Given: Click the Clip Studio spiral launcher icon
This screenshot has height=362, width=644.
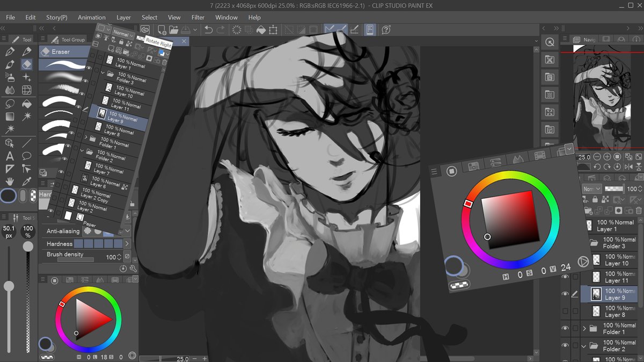Looking at the screenshot, I should (x=145, y=30).
